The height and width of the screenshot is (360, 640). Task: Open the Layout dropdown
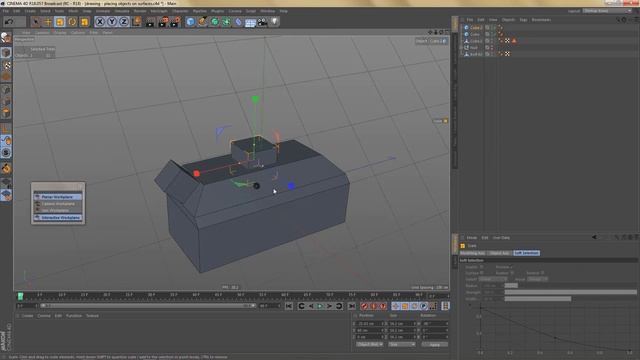click(607, 11)
